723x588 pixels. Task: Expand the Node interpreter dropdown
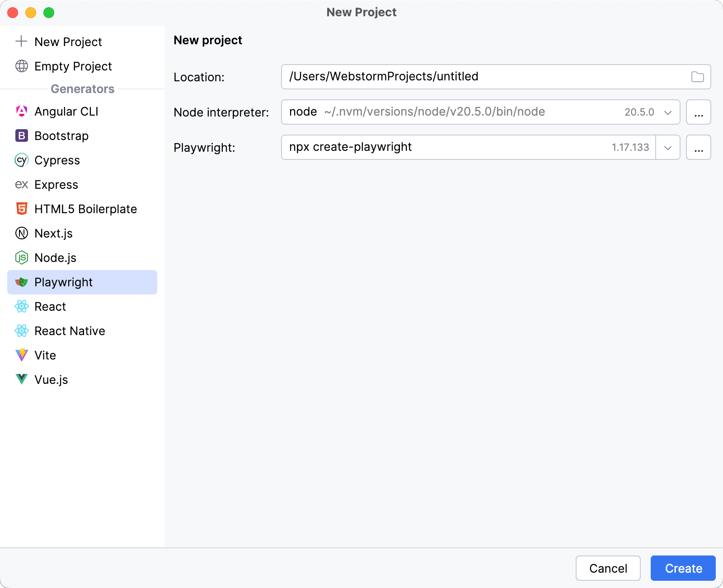(x=667, y=112)
